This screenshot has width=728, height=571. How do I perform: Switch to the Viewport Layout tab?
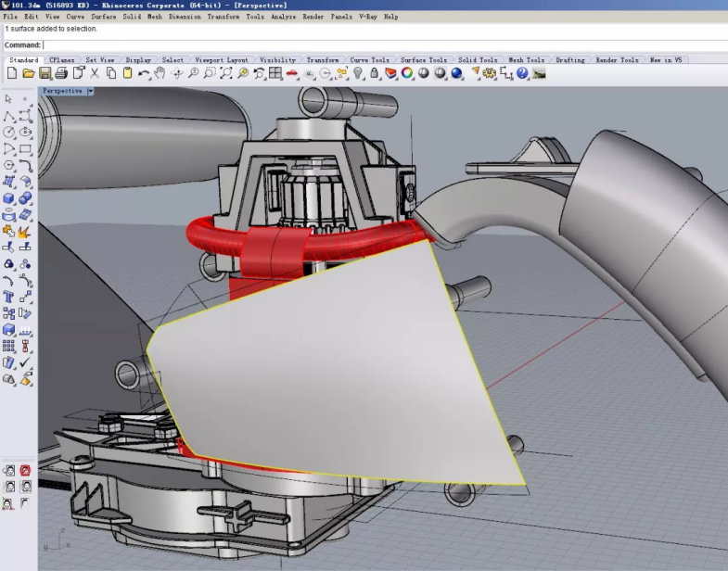tap(220, 60)
